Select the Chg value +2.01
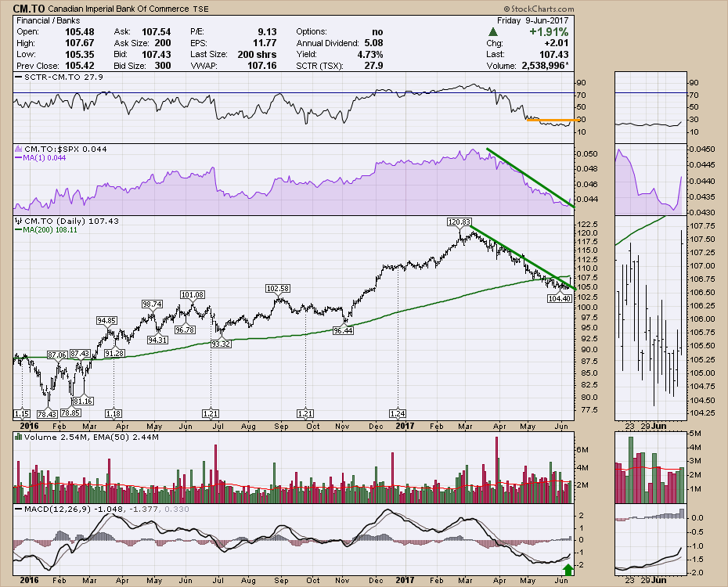 pos(557,43)
